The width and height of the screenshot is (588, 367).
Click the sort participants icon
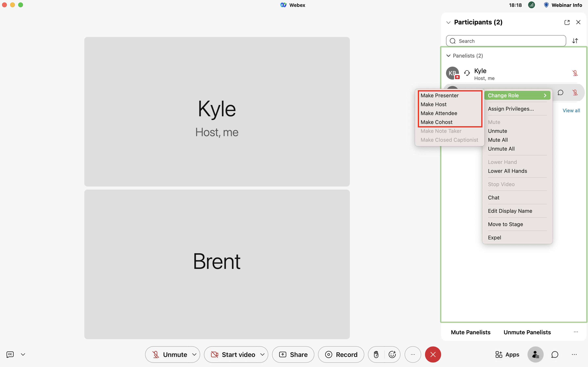[x=575, y=41]
